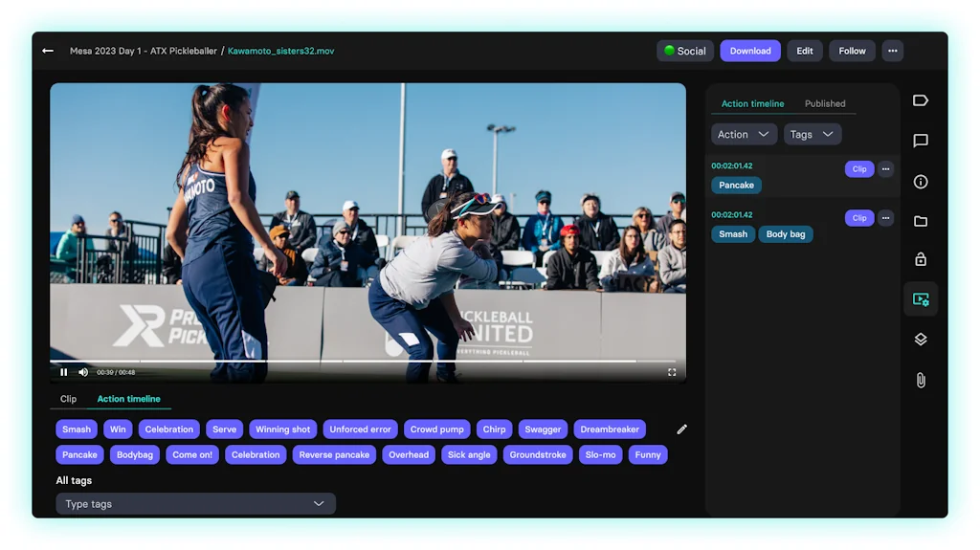The image size is (980, 550).
Task: Open the tag label icon in sidebar
Action: point(920,100)
